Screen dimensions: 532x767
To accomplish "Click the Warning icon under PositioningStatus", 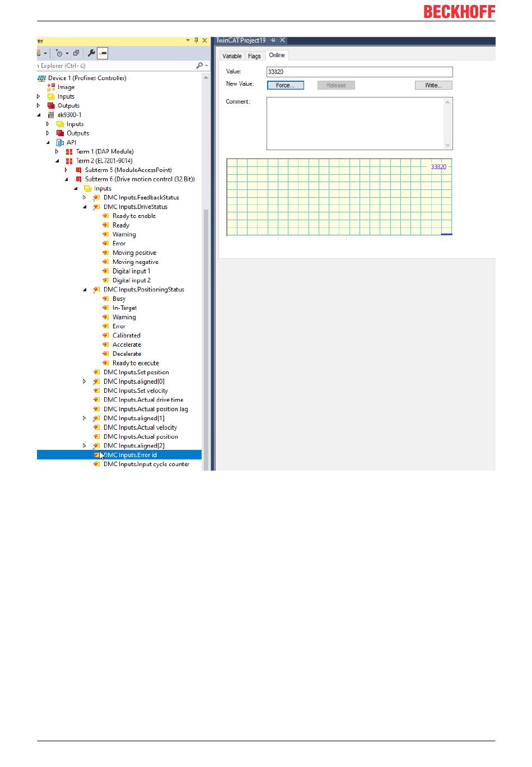I will click(106, 317).
